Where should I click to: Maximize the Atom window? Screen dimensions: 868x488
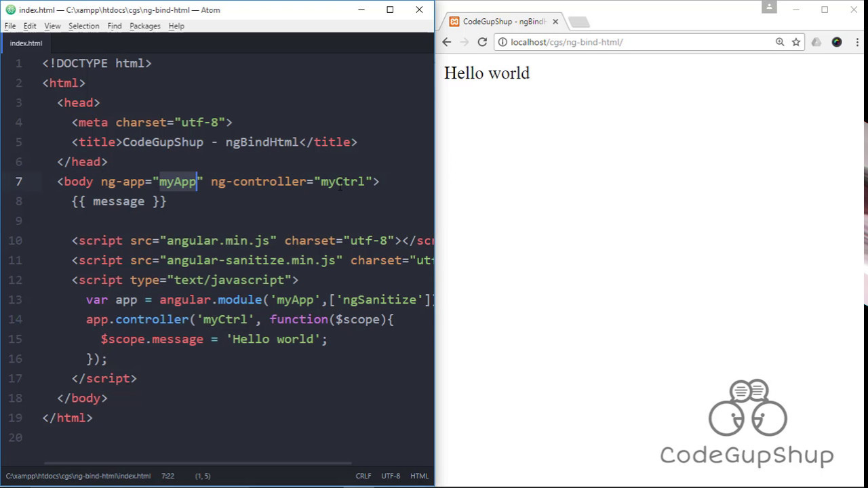pos(390,9)
